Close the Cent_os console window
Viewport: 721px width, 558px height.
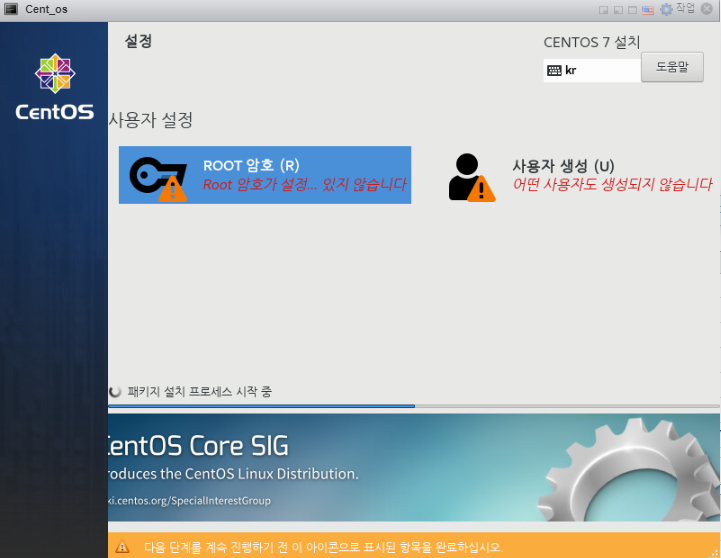pos(707,9)
